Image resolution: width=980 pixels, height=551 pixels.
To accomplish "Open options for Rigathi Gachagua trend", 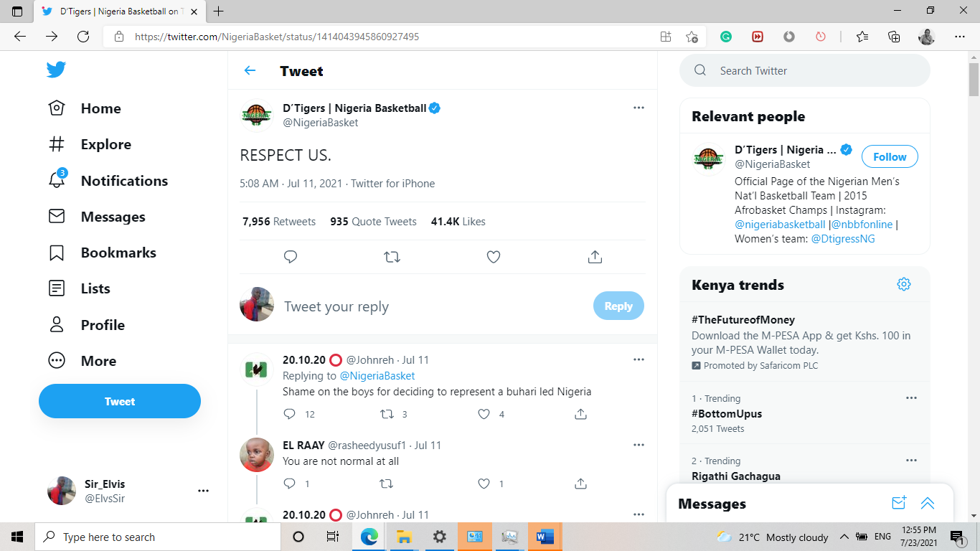I will coord(911,461).
